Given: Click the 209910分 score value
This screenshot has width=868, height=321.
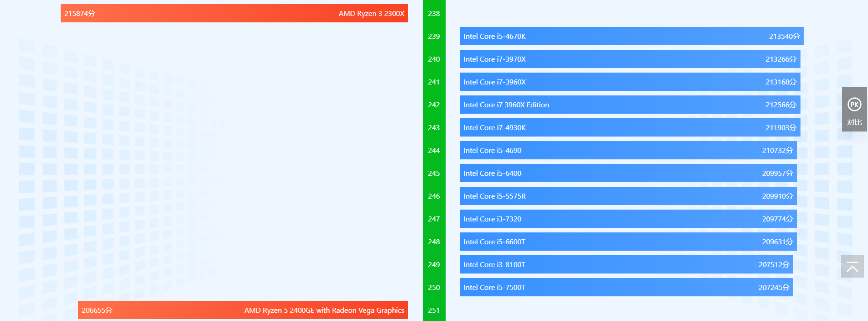Looking at the screenshot, I should click(x=778, y=196).
